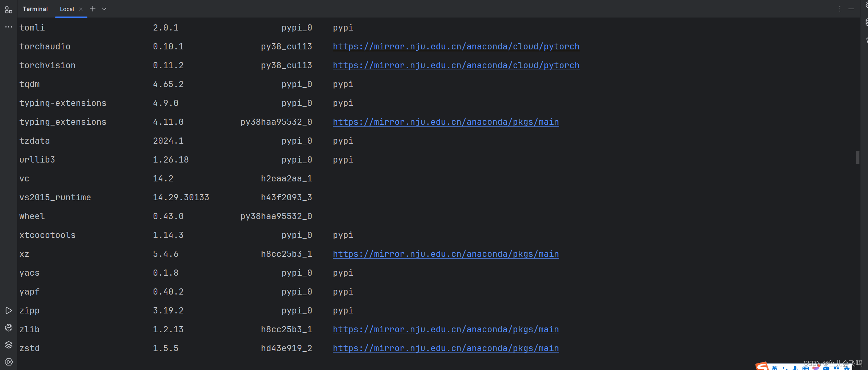This screenshot has width=868, height=370.
Task: Open the Services tool window icon
Action: click(x=9, y=362)
